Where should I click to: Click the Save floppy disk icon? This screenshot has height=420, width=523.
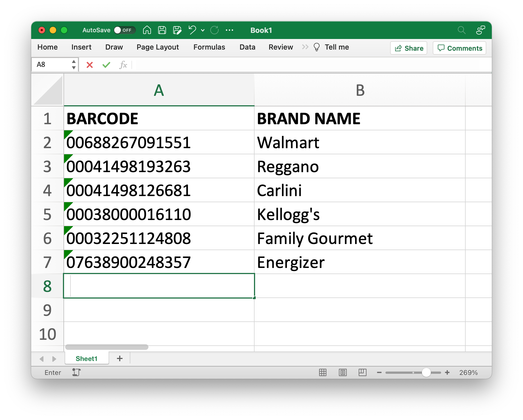click(162, 30)
